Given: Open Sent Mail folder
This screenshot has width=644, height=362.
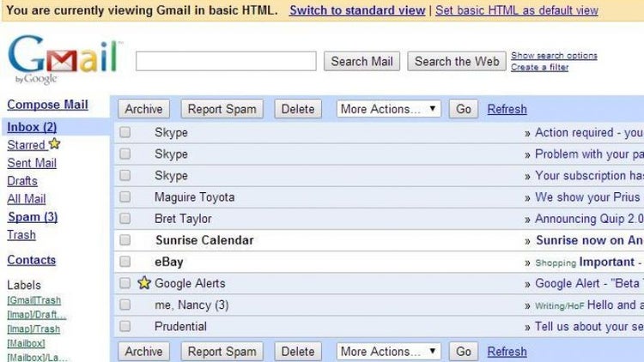Looking at the screenshot, I should click(32, 163).
